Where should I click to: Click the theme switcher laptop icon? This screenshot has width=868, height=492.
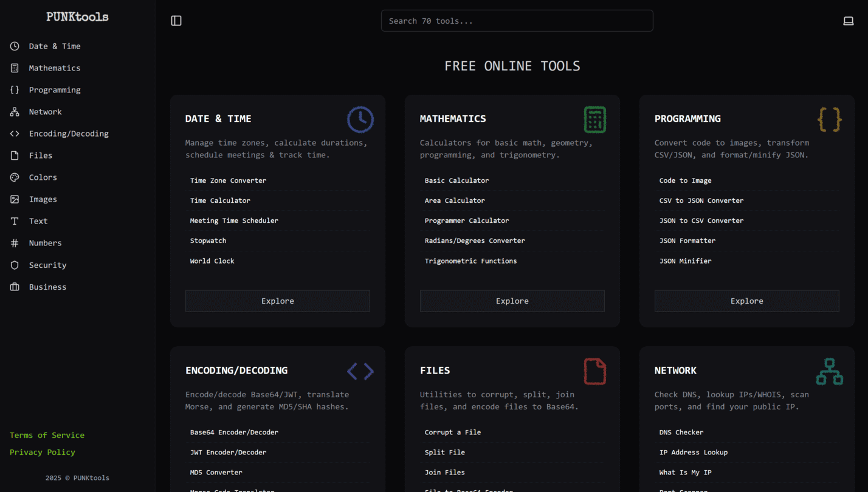(848, 21)
